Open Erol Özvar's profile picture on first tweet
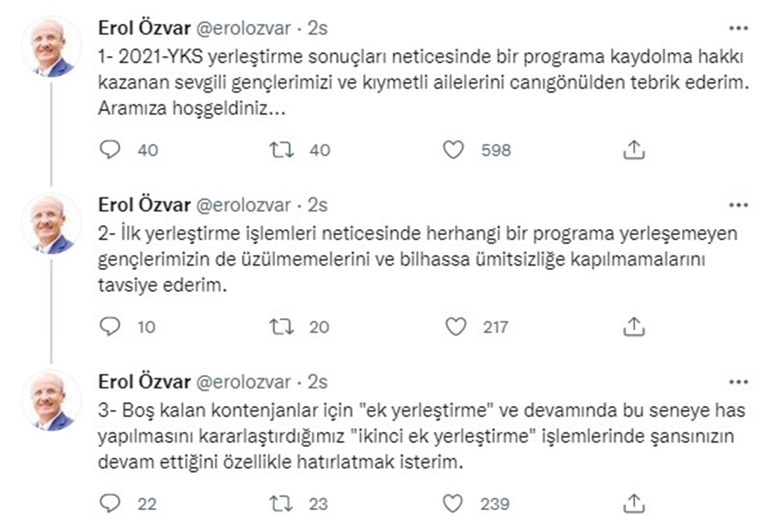This screenshot has height=532, width=772. (51, 46)
